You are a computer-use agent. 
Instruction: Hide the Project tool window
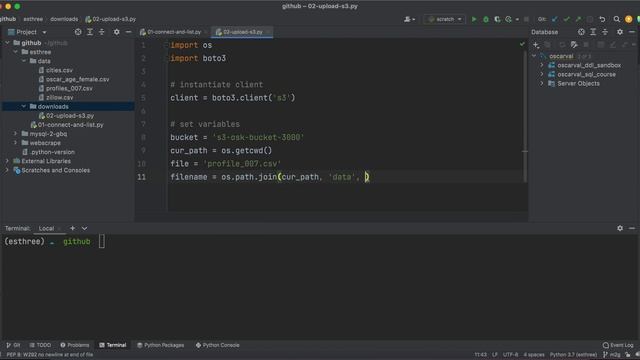tap(129, 32)
